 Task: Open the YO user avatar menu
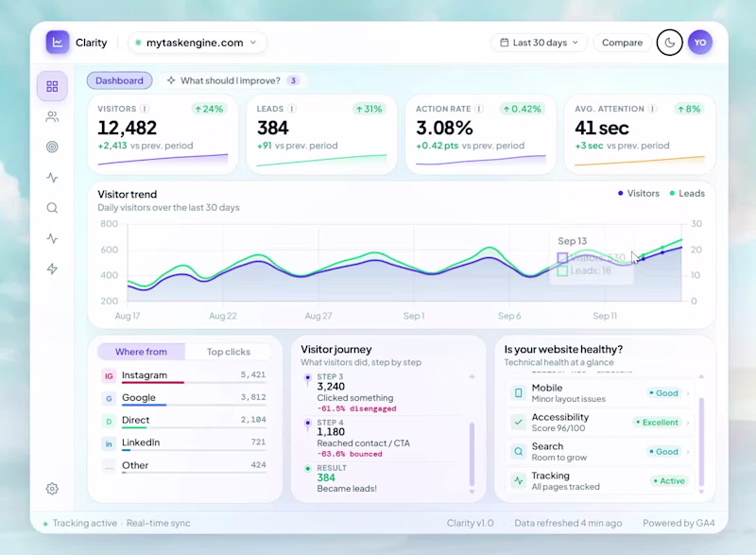click(700, 43)
